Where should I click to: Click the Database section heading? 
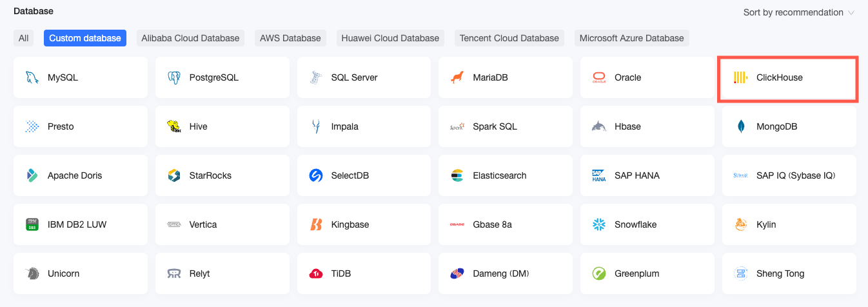34,11
